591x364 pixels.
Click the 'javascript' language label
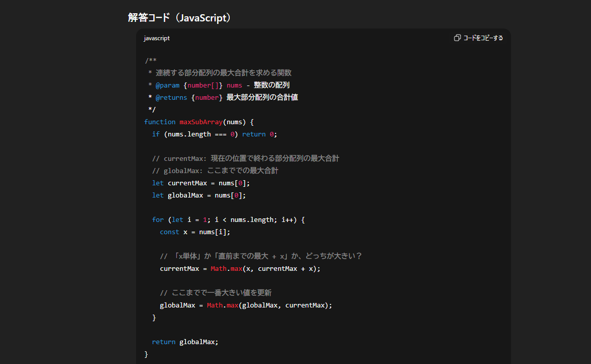click(157, 38)
